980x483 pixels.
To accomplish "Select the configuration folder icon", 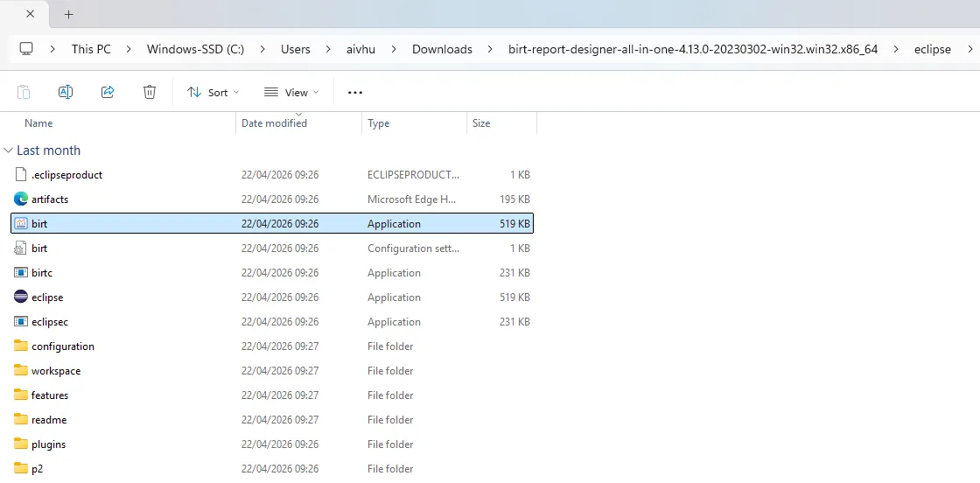I will [x=21, y=346].
